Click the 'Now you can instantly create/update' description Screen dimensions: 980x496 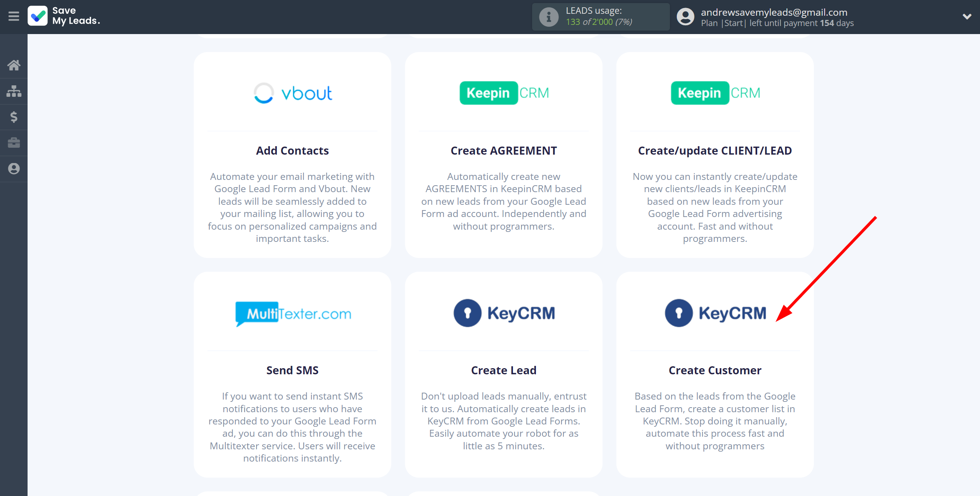pyautogui.click(x=715, y=207)
